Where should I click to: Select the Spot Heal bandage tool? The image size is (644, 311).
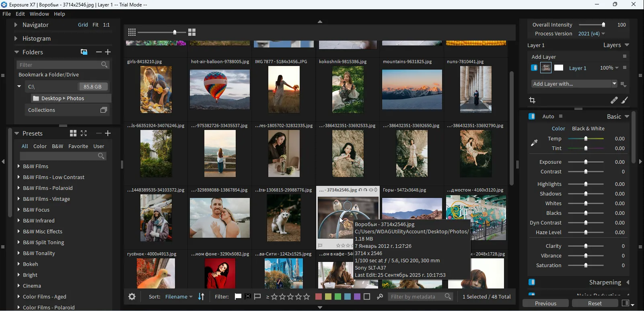coord(614,101)
